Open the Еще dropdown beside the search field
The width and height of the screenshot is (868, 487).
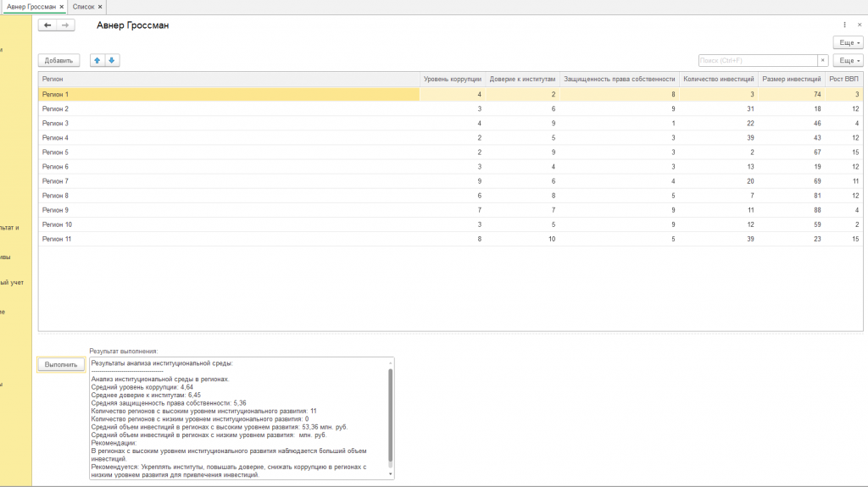[x=849, y=60]
